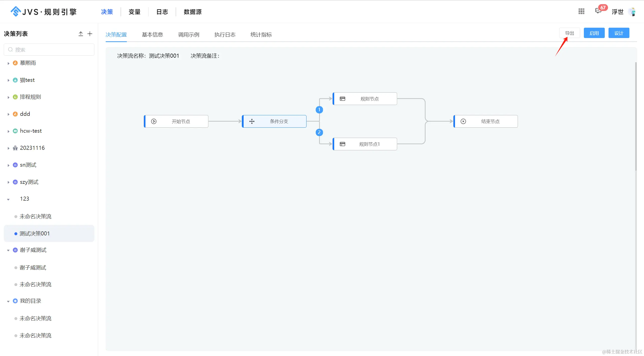Click the card icon on 规则节点1
Image resolution: width=644 pixels, height=356 pixels.
point(343,144)
